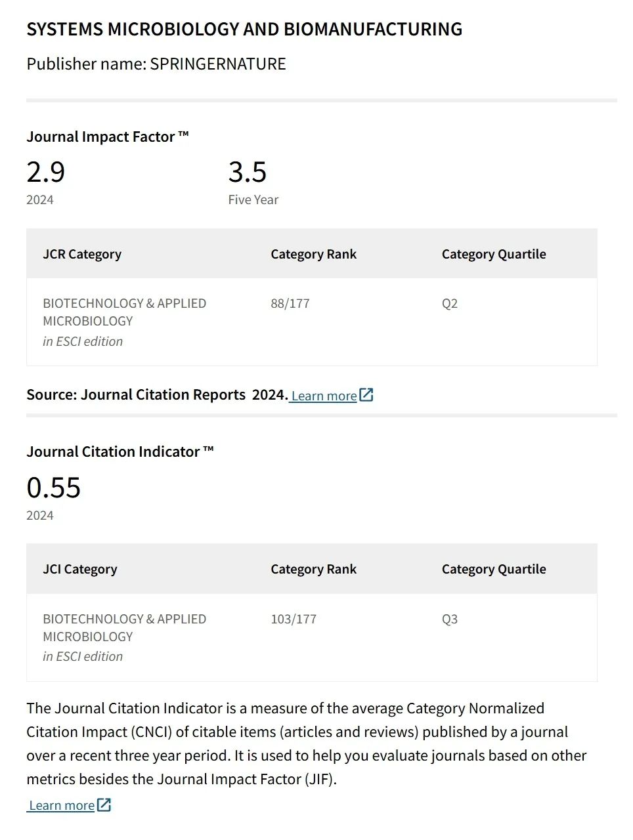
Task: Click the 3.5 Five Year impact value
Action: click(x=248, y=172)
